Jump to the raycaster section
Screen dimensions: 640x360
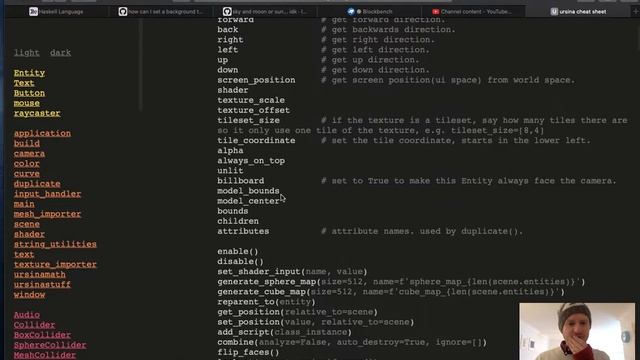click(37, 113)
